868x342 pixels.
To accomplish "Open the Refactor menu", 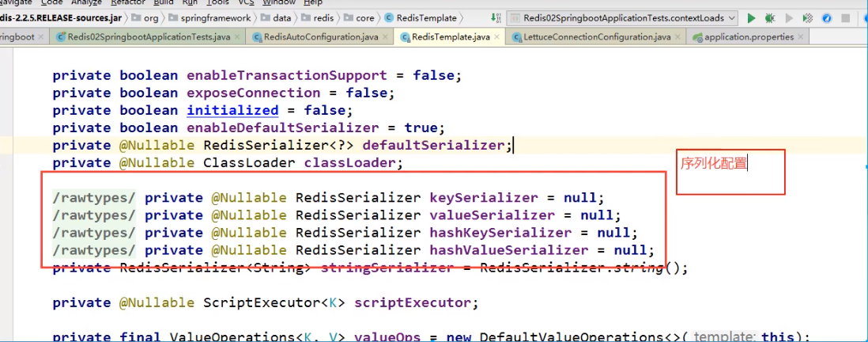I will click(128, 2).
